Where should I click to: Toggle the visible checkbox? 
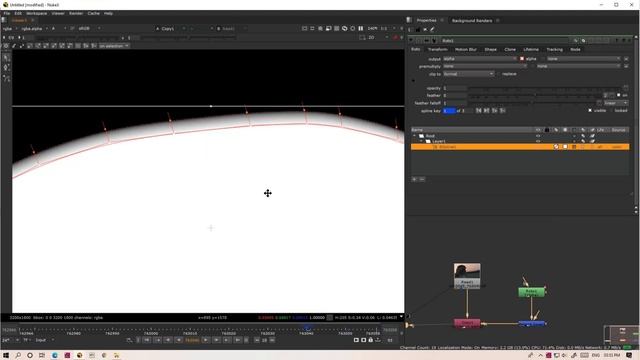pos(590,111)
